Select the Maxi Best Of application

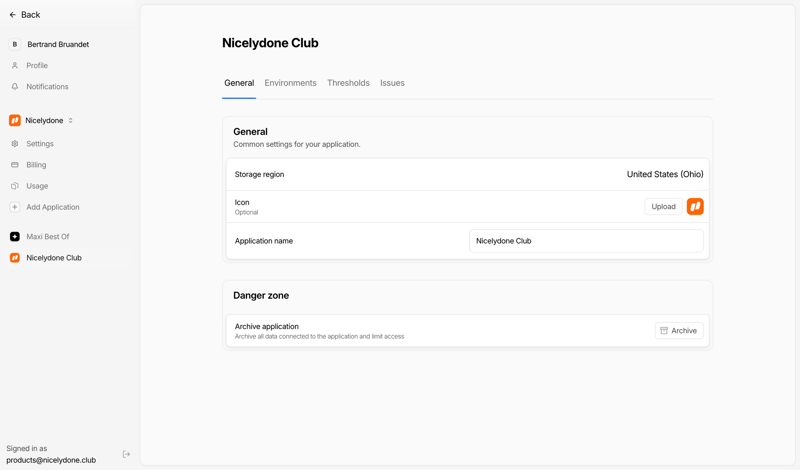click(47, 237)
